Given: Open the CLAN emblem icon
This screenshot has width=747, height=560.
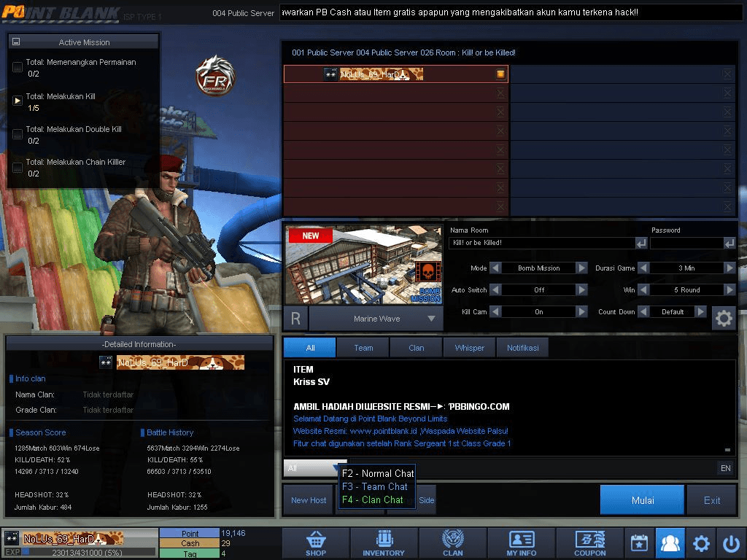Looking at the screenshot, I should (452, 542).
